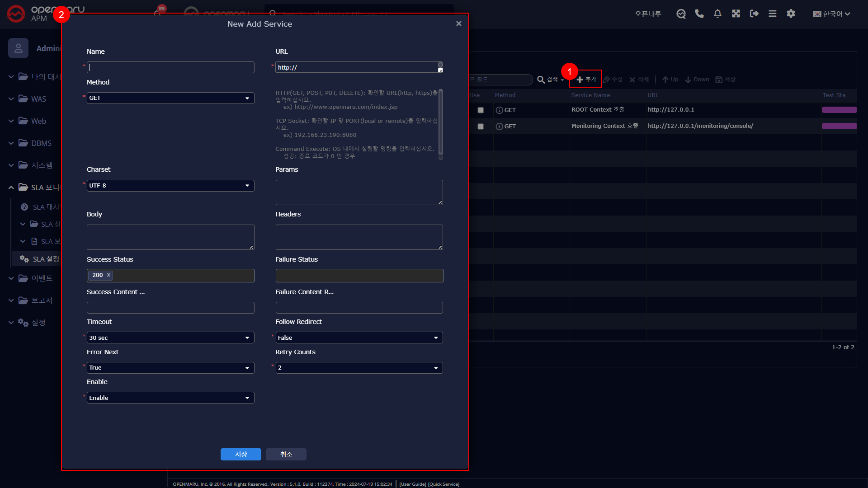The width and height of the screenshot is (868, 488).
Task: Open the notifications bell icon
Action: click(x=717, y=14)
